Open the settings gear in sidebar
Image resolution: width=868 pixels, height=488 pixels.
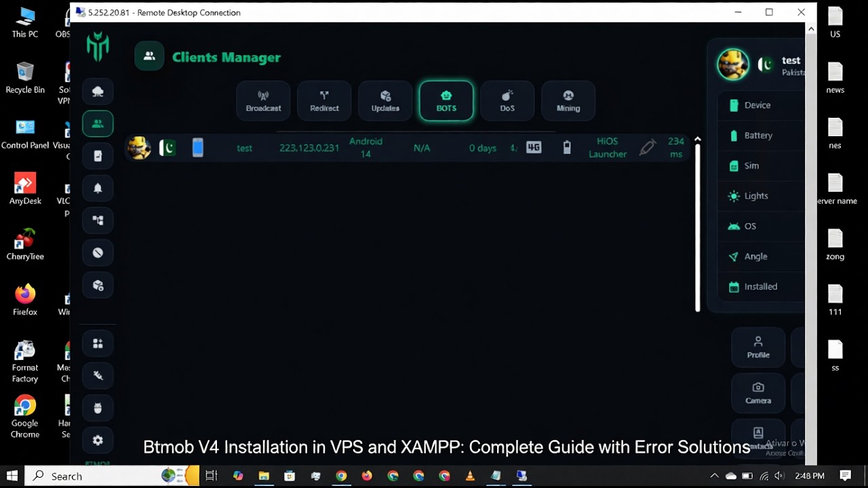[98, 441]
